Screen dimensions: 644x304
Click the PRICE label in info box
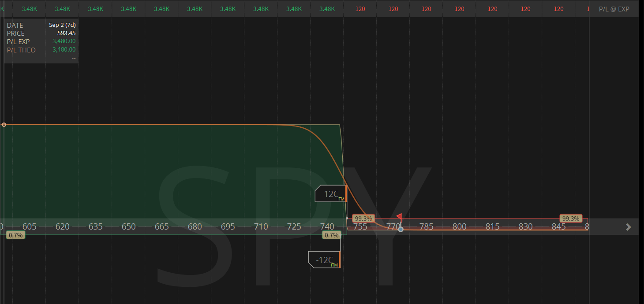[16, 33]
